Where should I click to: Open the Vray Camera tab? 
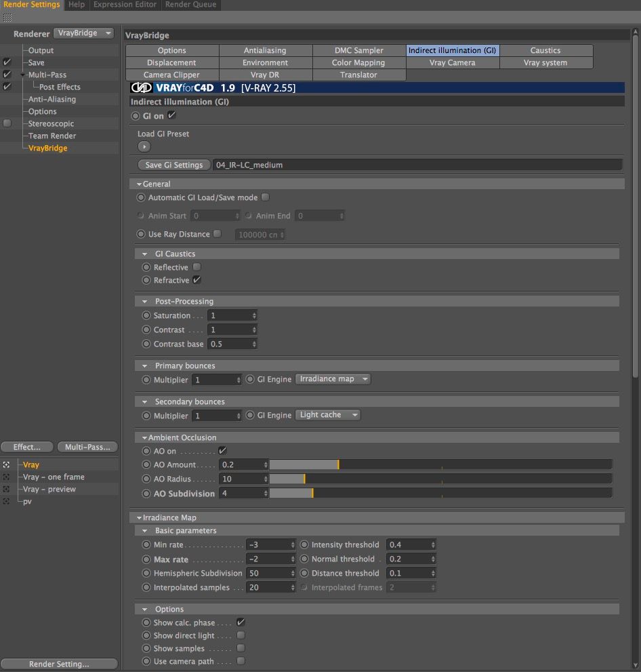[452, 63]
